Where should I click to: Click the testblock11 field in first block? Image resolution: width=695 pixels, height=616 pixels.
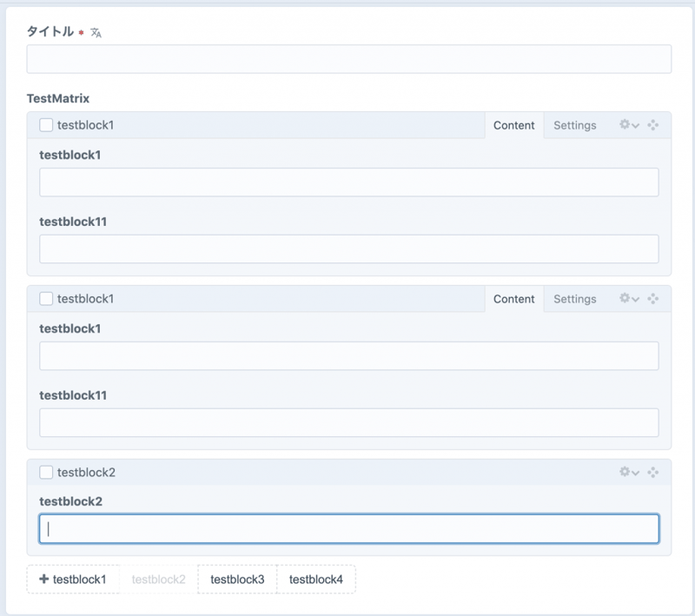click(x=348, y=249)
